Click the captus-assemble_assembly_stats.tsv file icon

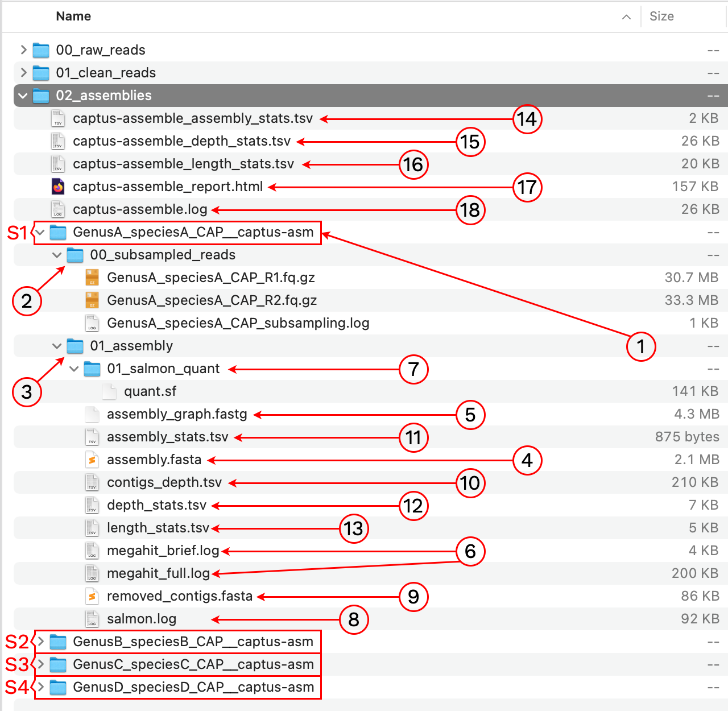tap(58, 118)
